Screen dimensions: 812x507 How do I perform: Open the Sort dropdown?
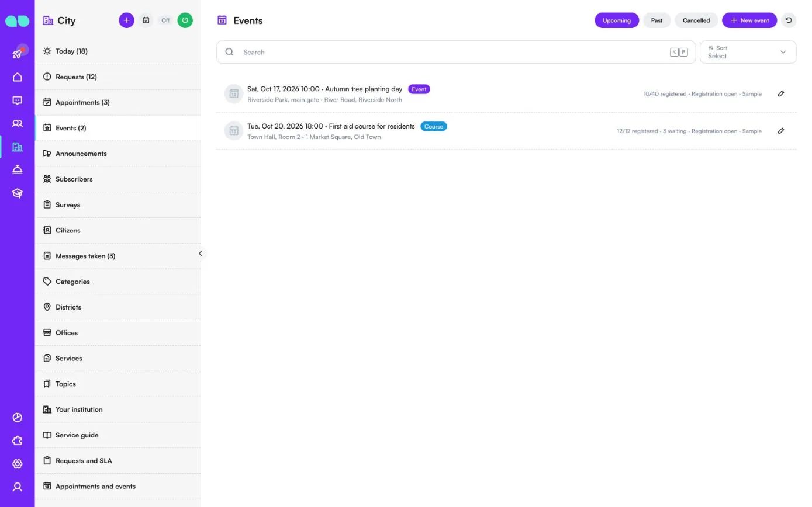tap(748, 52)
